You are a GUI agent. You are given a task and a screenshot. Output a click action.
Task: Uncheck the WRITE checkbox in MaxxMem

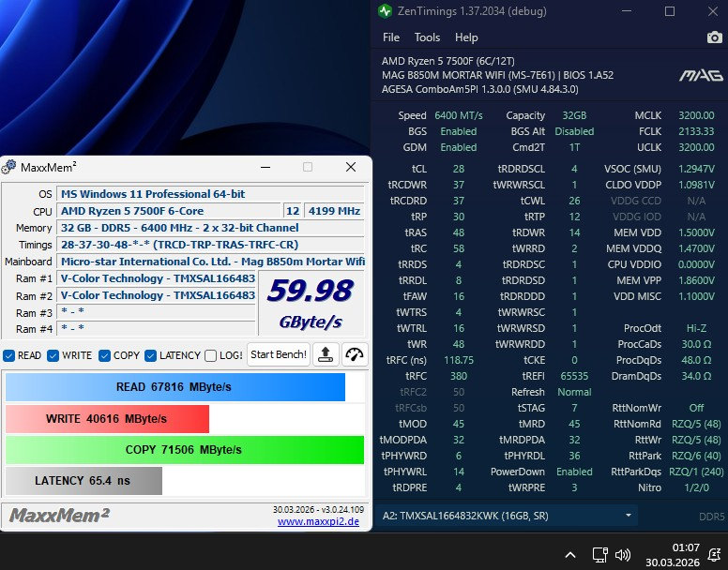click(x=53, y=355)
